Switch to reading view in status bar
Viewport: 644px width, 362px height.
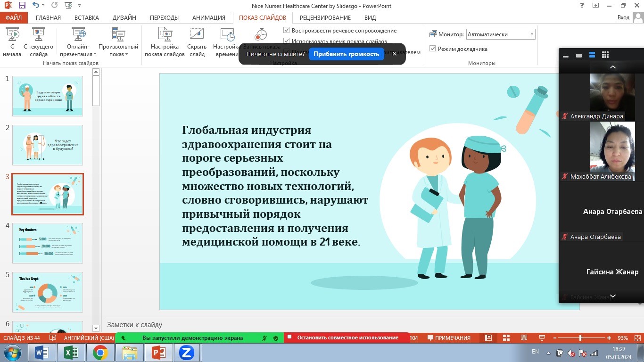tap(523, 338)
